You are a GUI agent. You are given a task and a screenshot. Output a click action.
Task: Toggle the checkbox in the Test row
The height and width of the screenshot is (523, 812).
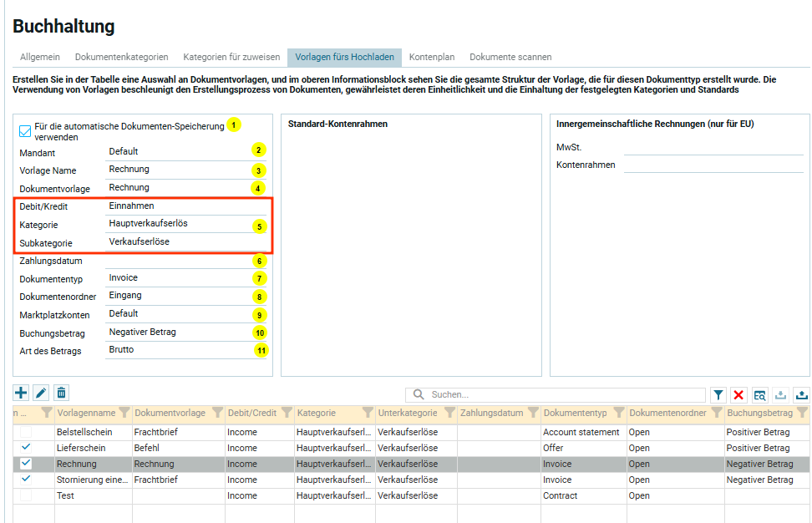point(26,495)
